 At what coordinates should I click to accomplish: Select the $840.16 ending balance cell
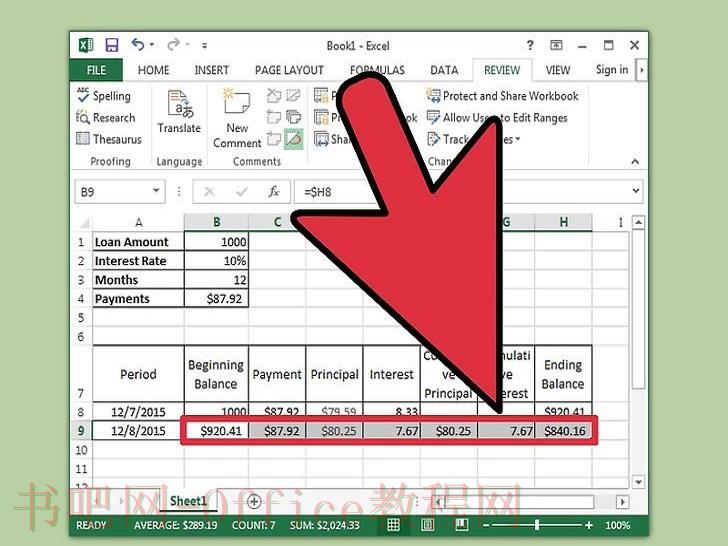[x=563, y=430]
